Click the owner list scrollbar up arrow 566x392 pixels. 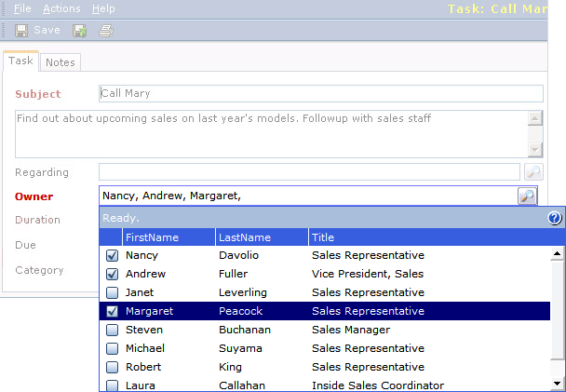(x=557, y=254)
